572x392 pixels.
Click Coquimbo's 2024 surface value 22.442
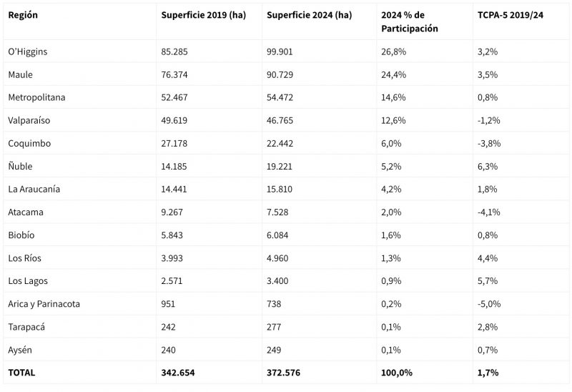coord(280,143)
